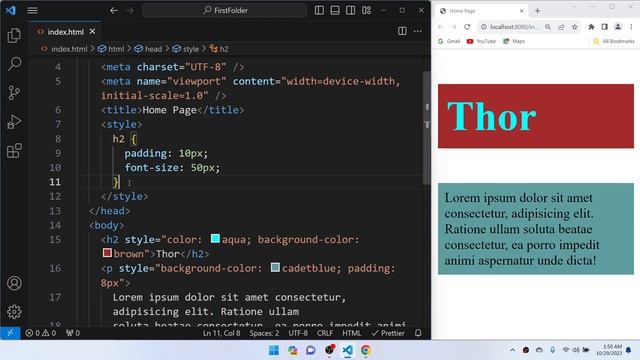Click the style breadcrumb item

[186, 49]
